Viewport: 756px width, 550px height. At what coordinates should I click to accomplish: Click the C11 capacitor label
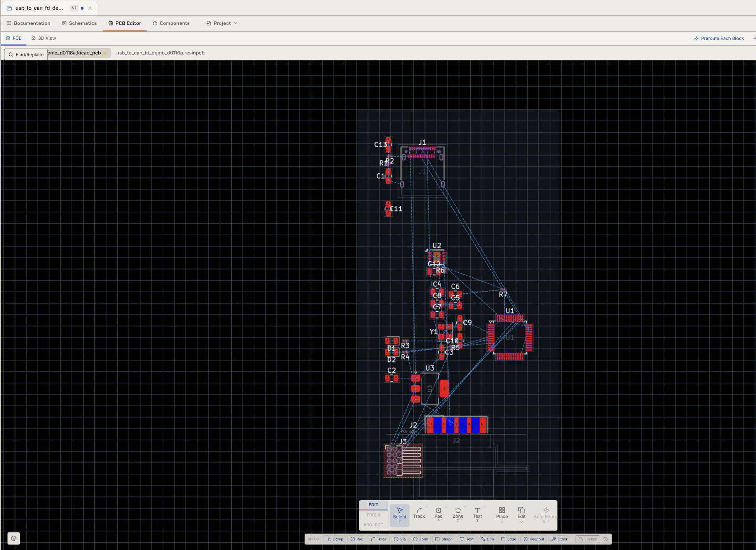point(396,209)
